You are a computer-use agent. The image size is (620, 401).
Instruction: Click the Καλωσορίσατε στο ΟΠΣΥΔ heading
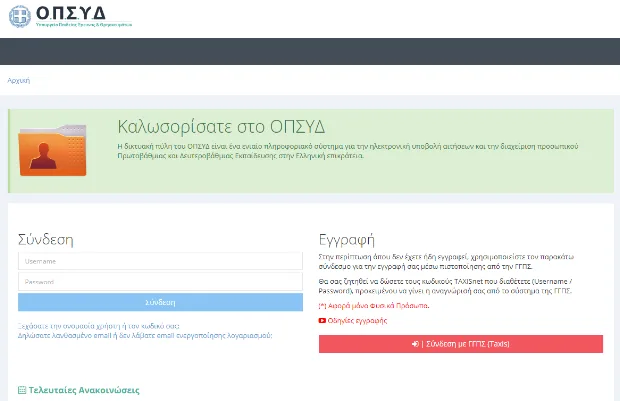221,127
